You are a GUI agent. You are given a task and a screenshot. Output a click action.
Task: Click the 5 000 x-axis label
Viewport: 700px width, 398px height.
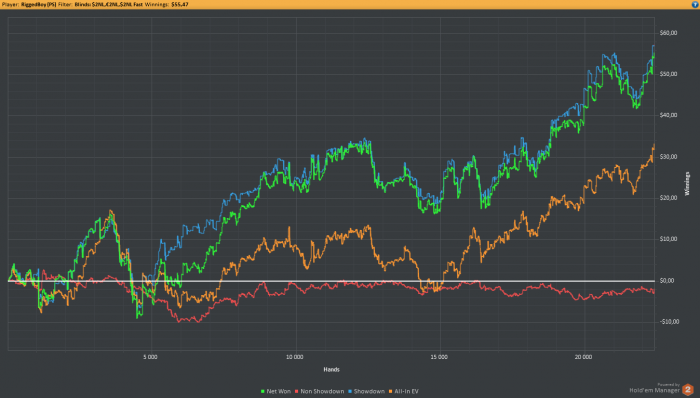coord(150,357)
